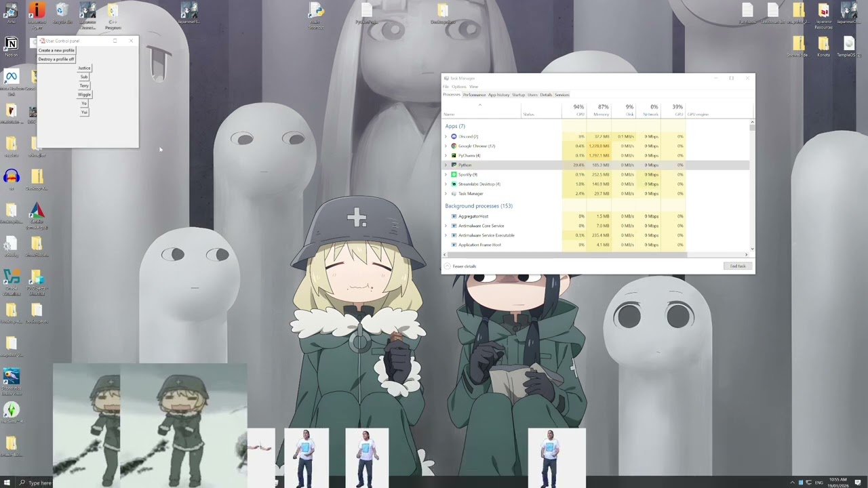The image size is (868, 488).
Task: Expand the Spotify process group
Action: click(x=446, y=174)
